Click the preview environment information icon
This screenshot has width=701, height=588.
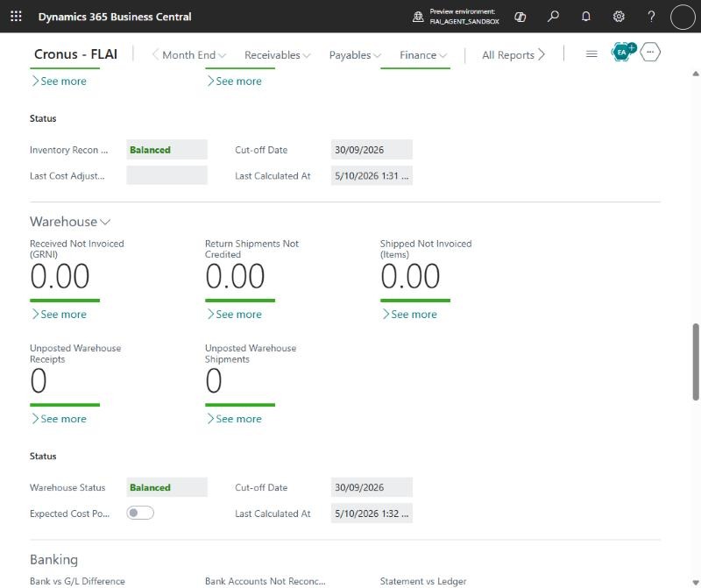tap(418, 17)
